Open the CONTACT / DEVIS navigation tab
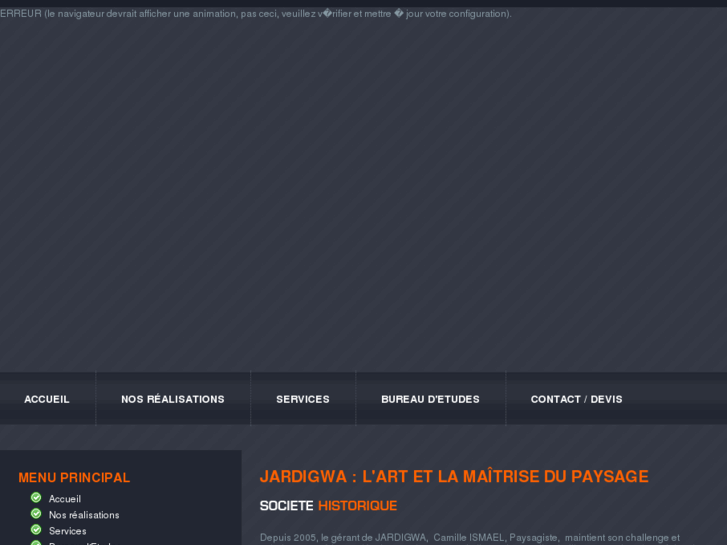The image size is (727, 545). tap(576, 399)
